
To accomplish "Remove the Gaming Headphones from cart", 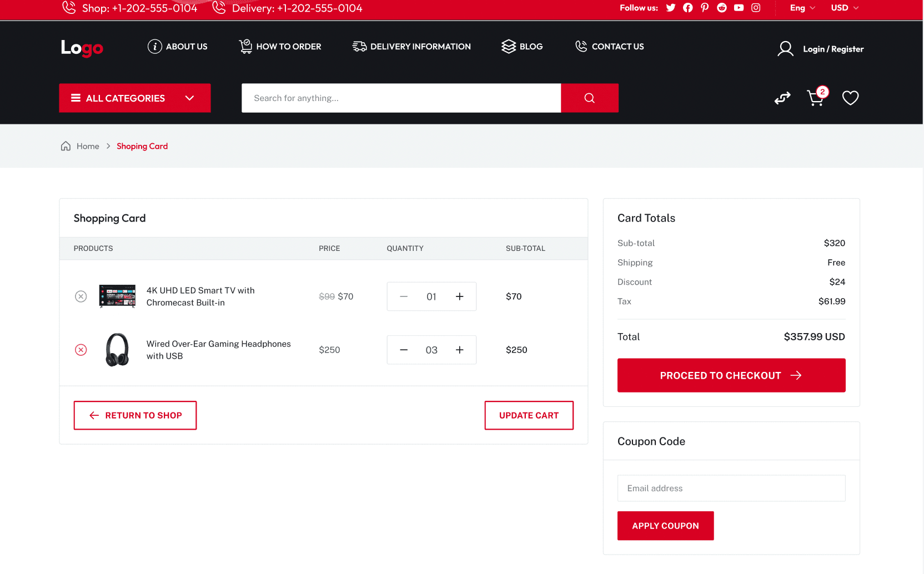I will point(81,350).
